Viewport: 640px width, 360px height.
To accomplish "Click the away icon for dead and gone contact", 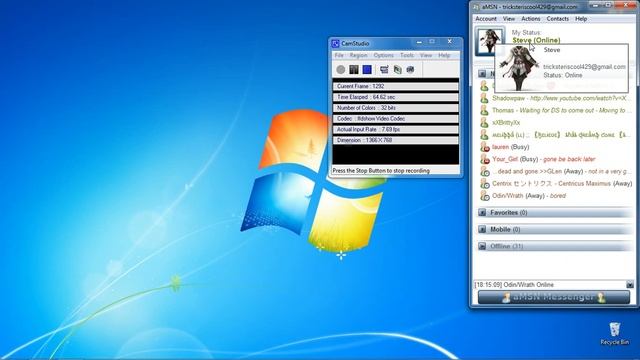I will (x=484, y=171).
